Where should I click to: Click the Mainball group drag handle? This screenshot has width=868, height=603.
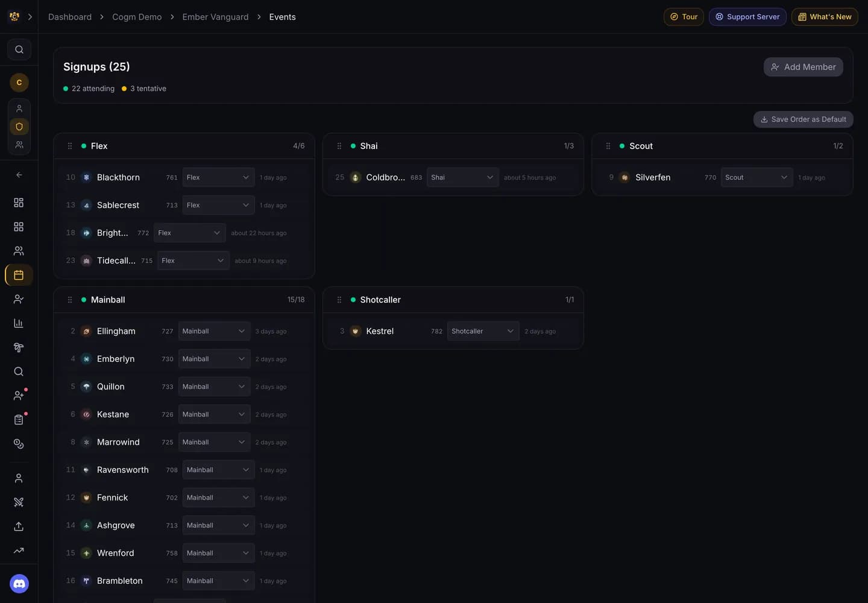[70, 300]
